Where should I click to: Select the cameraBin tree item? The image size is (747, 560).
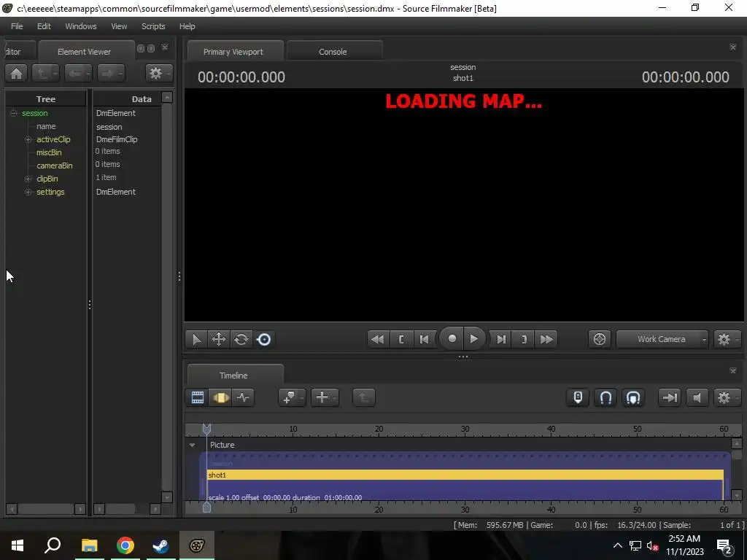pyautogui.click(x=55, y=166)
